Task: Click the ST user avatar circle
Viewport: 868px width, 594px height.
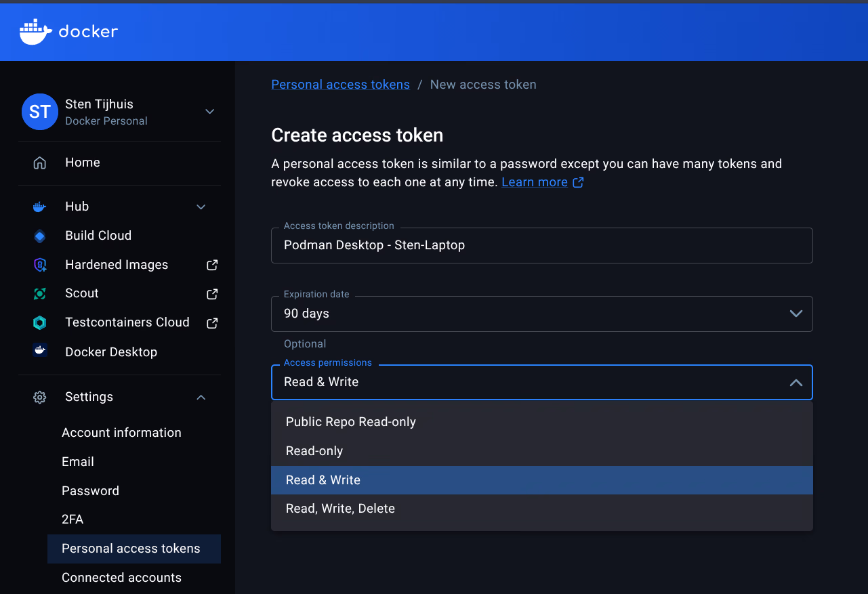Action: click(40, 112)
